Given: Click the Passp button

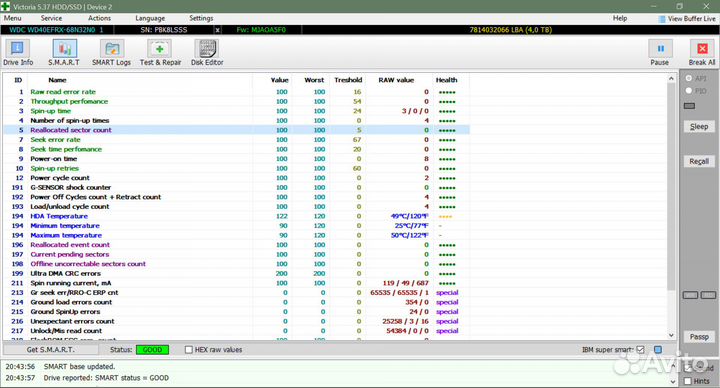Looking at the screenshot, I should 699,337.
